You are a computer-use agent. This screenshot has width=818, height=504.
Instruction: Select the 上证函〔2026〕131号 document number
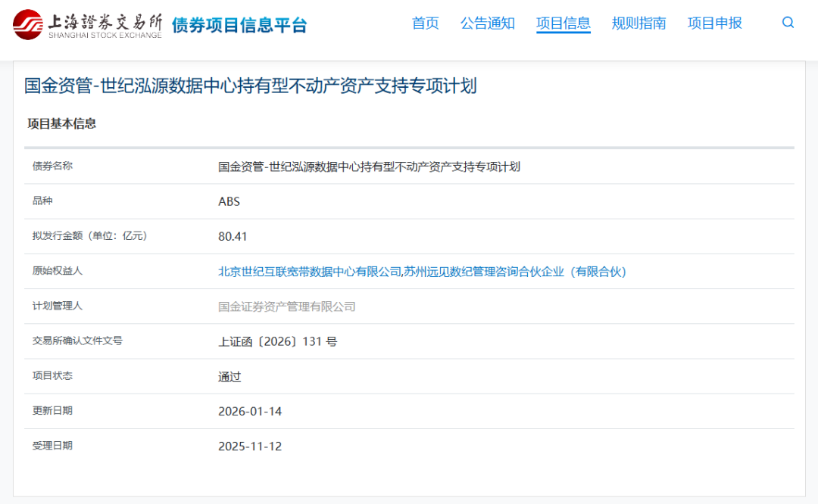coord(278,341)
